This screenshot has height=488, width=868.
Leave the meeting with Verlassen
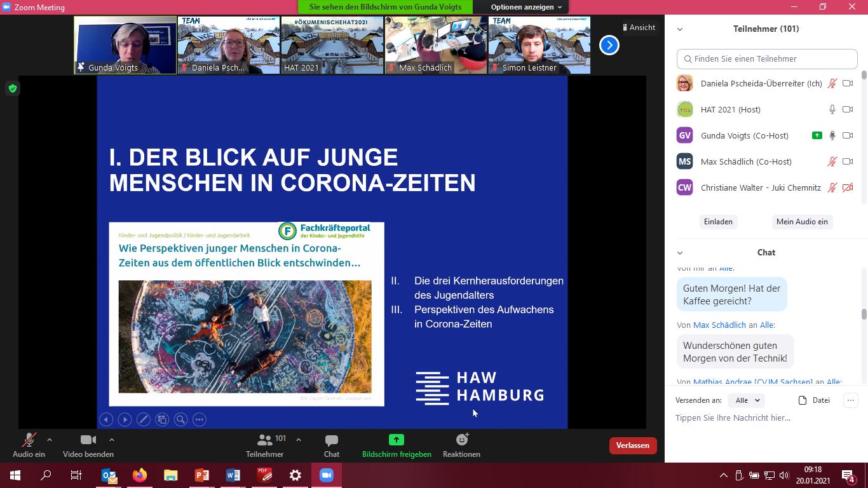click(633, 445)
